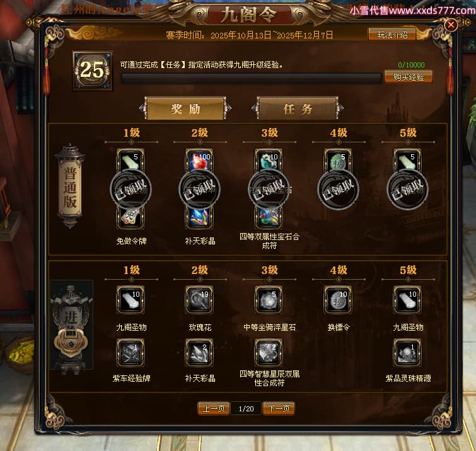Click the level 25 badge
Screen dimensions: 476x451
(93, 71)
